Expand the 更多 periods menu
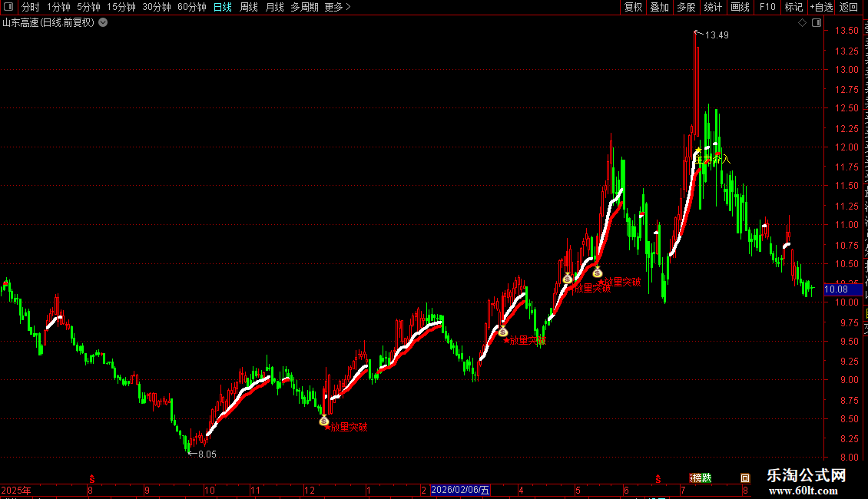 (x=337, y=7)
